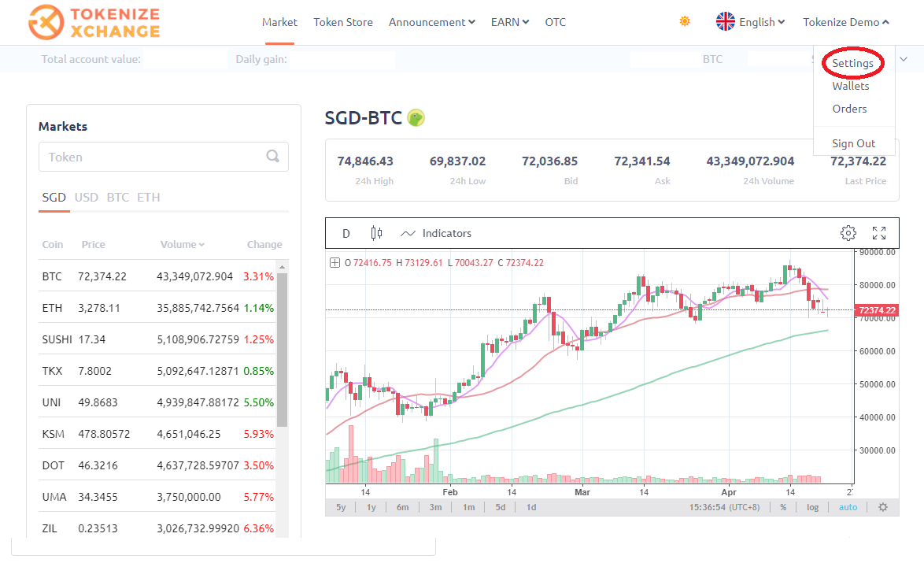Open the bottom-right chart properties gear
The image size is (924, 563).
[883, 507]
